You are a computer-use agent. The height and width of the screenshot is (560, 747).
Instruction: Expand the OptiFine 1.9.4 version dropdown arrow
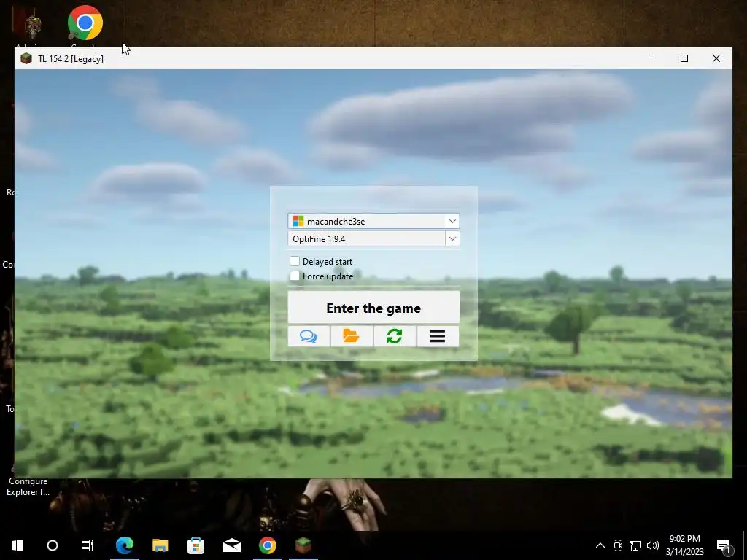(452, 238)
